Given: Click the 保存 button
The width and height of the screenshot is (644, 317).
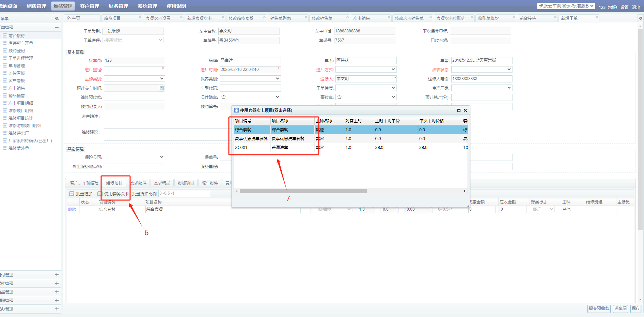Looking at the screenshot, I should coord(635,308).
